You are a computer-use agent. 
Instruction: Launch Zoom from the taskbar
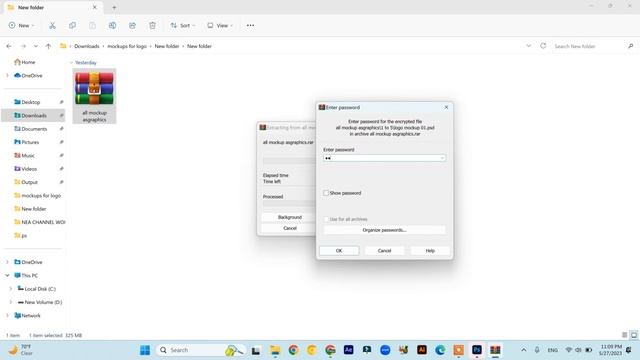(385, 350)
